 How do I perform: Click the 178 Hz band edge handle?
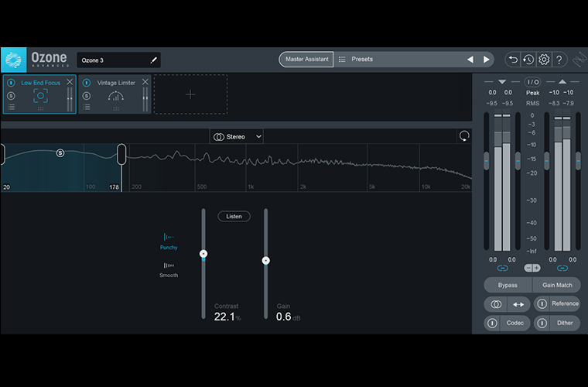pyautogui.click(x=121, y=154)
